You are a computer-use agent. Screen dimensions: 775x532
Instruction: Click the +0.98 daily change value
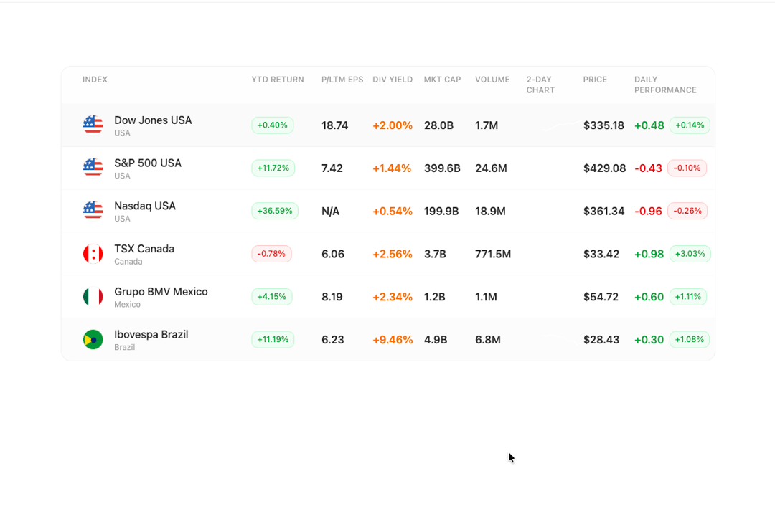point(649,254)
